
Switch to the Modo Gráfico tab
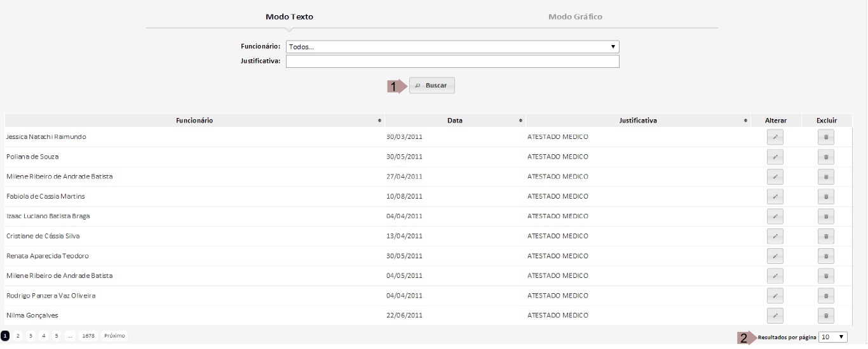[575, 16]
